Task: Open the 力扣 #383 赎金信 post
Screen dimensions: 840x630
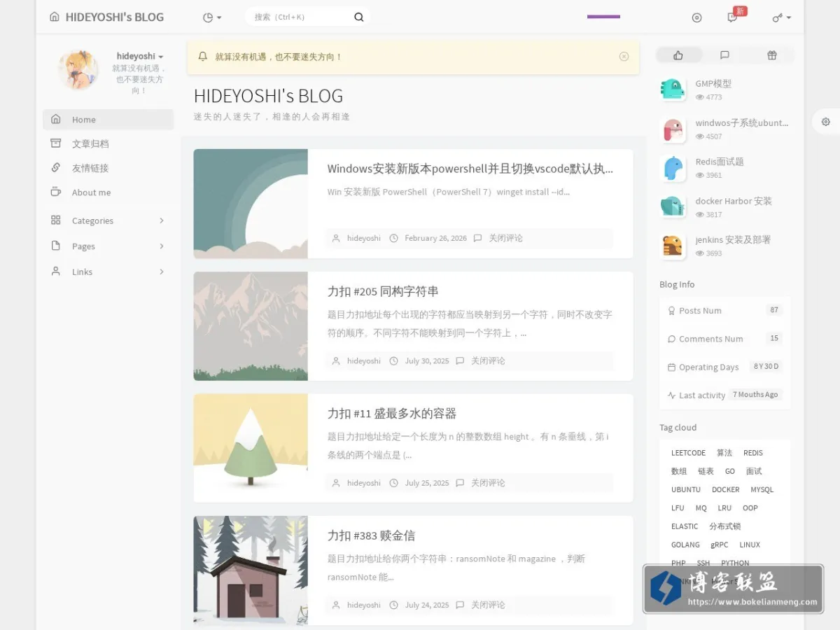Action: click(x=371, y=535)
